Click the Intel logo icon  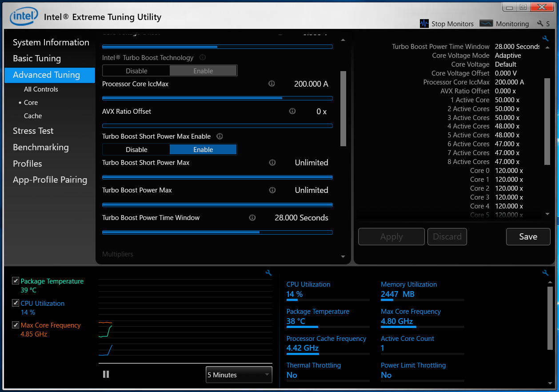[x=24, y=17]
